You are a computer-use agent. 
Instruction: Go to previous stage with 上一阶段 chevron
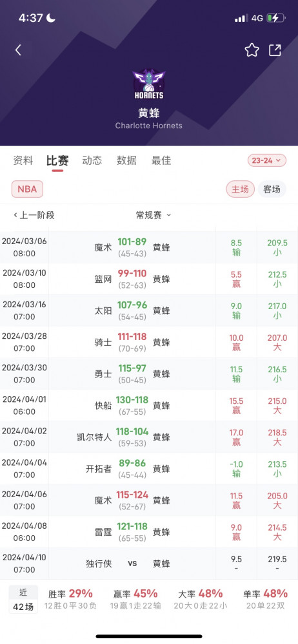click(x=34, y=215)
